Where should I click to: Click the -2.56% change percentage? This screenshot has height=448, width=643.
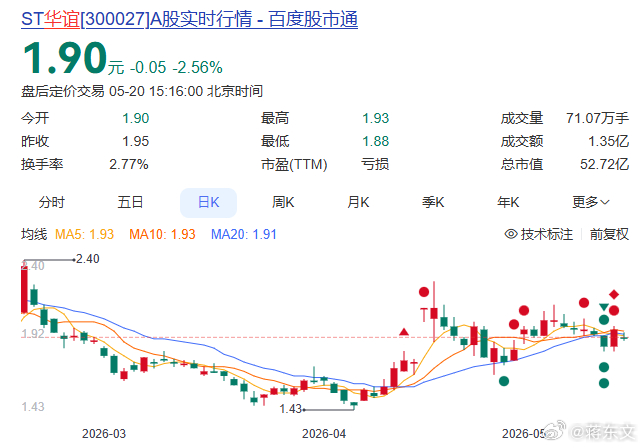click(x=198, y=67)
